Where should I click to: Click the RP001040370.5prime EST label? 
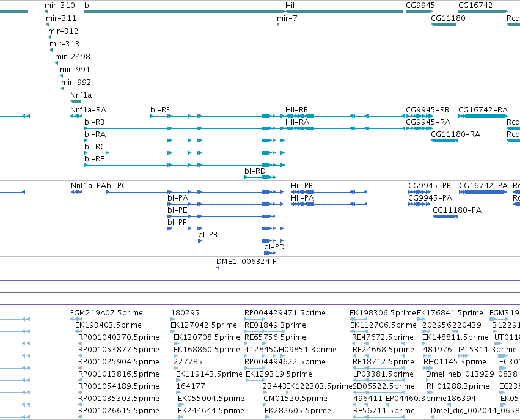tap(119, 337)
